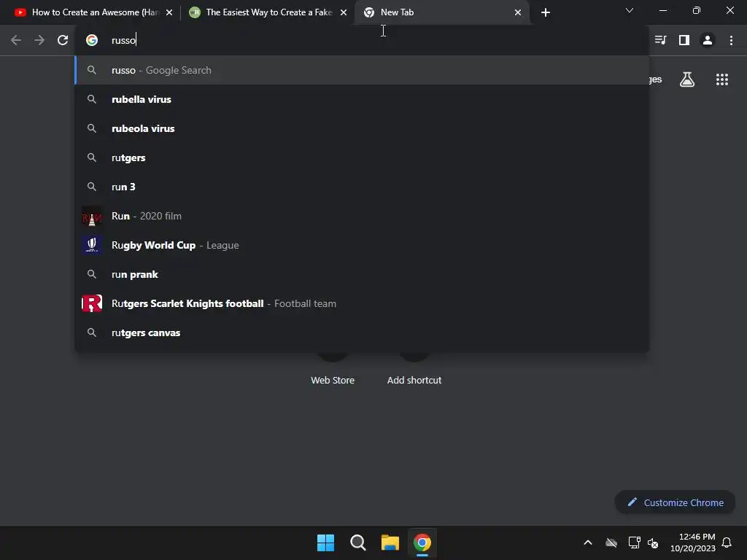Click the Rutgers 'R' logo thumbnail
The height and width of the screenshot is (560, 747).
[x=92, y=303]
